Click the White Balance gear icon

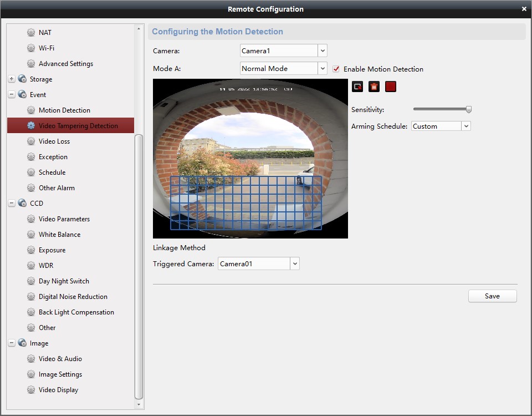[x=30, y=234]
